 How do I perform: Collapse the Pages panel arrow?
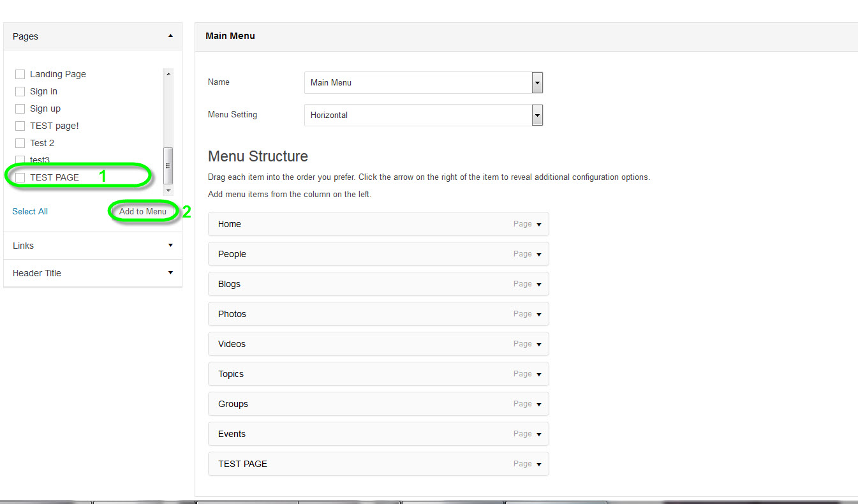170,36
